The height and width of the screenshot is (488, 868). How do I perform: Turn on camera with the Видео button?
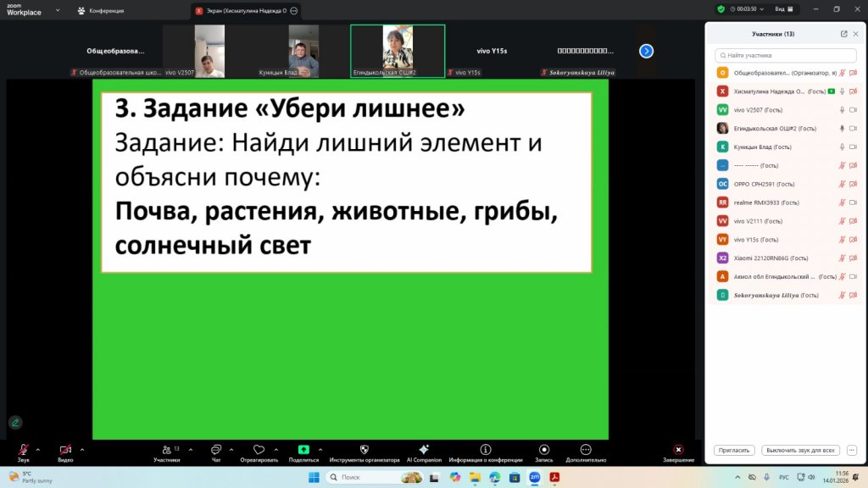(x=65, y=450)
